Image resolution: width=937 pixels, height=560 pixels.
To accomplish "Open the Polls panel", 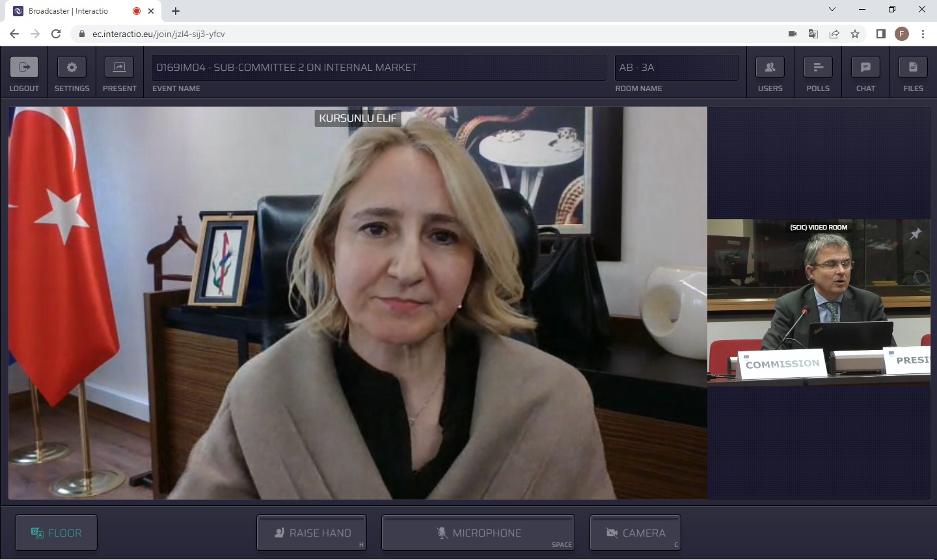I will tap(818, 67).
